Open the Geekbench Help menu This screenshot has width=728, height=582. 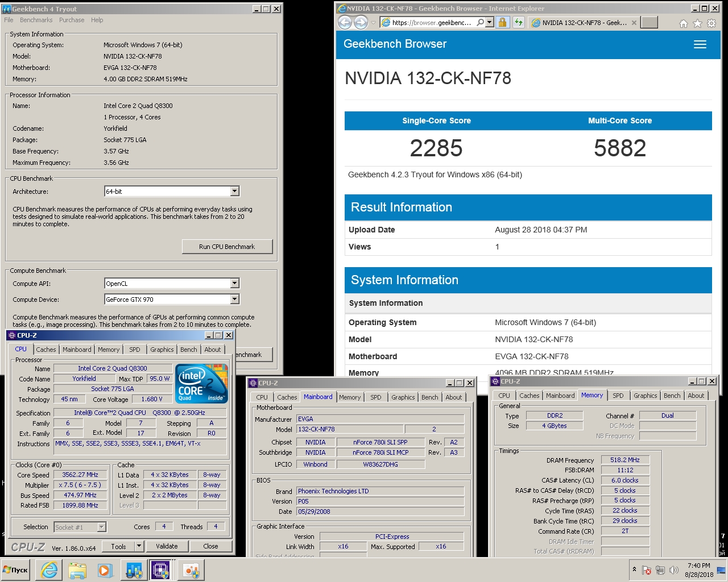click(x=97, y=20)
